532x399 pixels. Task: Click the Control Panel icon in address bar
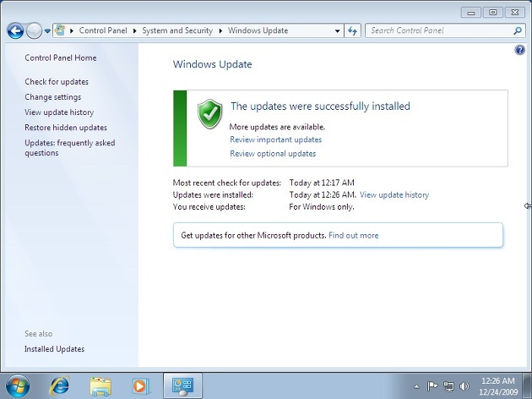60,30
